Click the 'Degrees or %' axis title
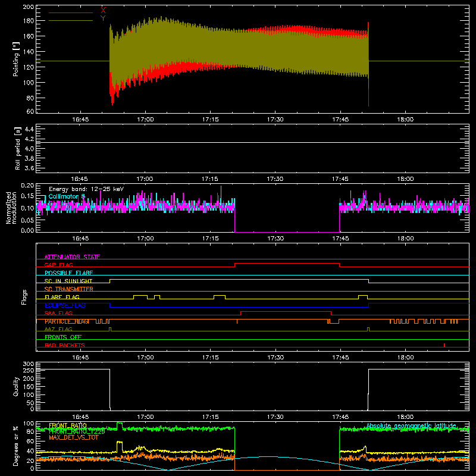Viewport: 476px width, 476px height. 16,446
